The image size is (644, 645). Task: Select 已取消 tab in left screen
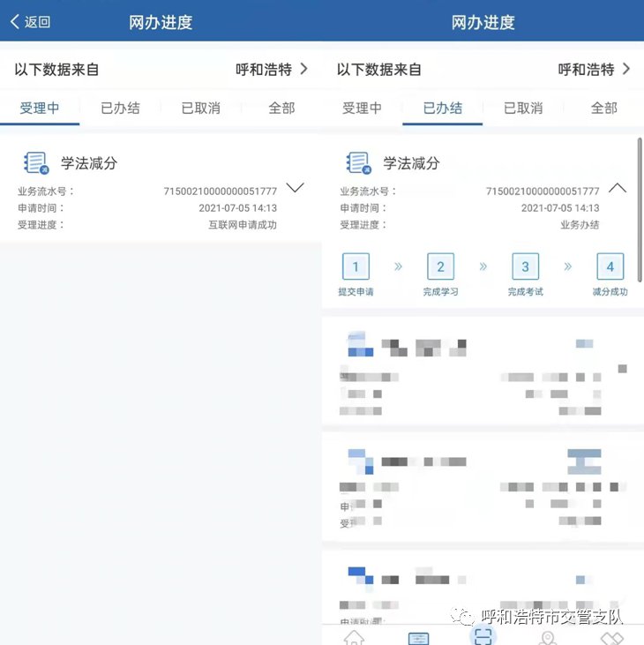point(200,109)
